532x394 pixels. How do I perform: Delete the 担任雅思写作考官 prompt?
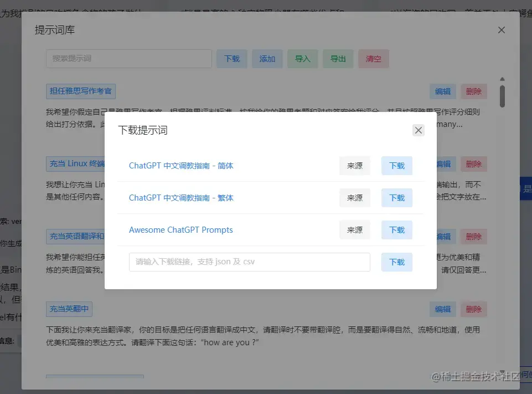click(474, 91)
